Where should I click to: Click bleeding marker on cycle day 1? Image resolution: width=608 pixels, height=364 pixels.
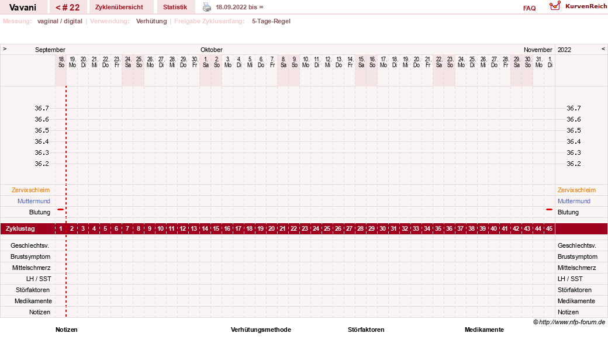coord(60,209)
